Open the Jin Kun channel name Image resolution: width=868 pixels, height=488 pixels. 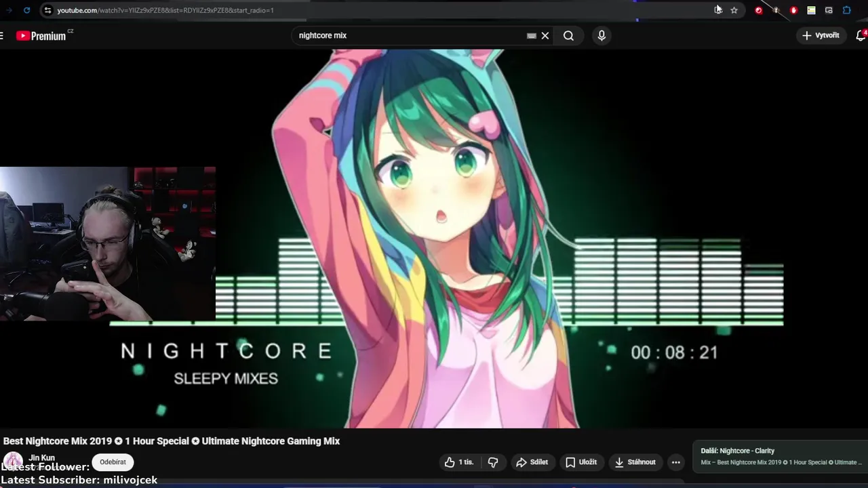pyautogui.click(x=41, y=457)
